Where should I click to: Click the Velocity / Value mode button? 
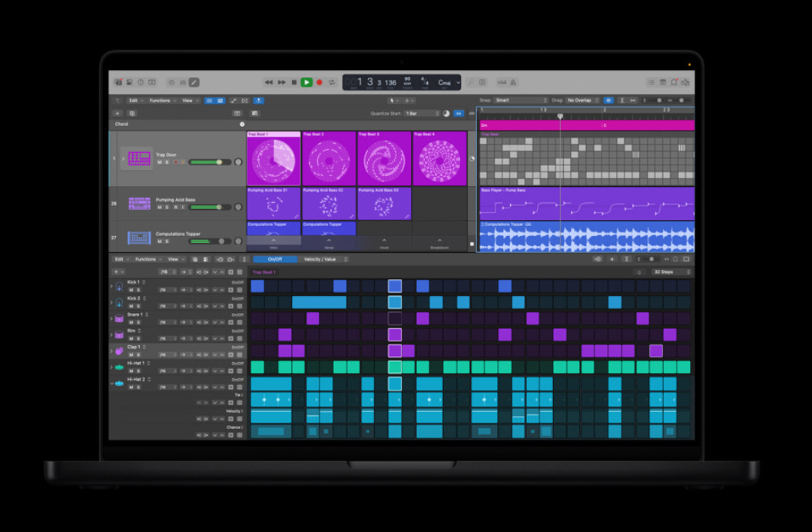321,260
